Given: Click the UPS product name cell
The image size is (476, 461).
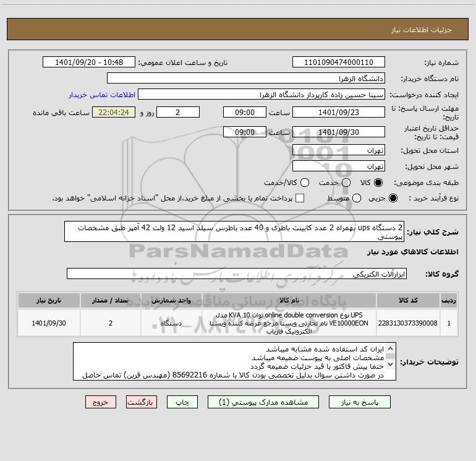Looking at the screenshot, I should [x=289, y=323].
